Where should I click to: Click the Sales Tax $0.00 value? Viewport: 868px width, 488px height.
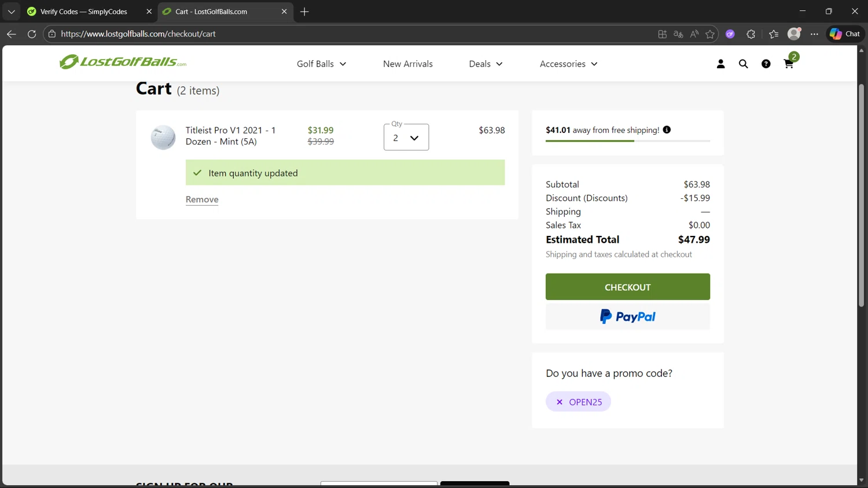point(699,225)
